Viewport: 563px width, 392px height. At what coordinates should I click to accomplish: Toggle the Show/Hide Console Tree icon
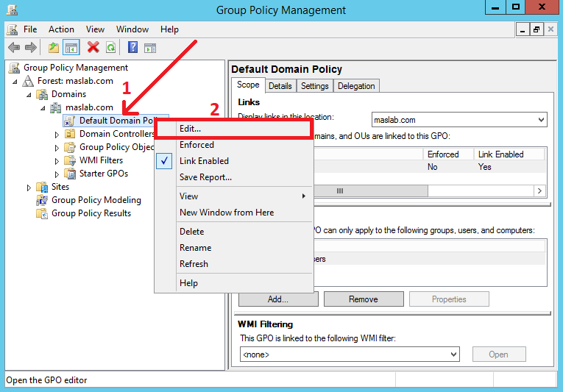(71, 48)
